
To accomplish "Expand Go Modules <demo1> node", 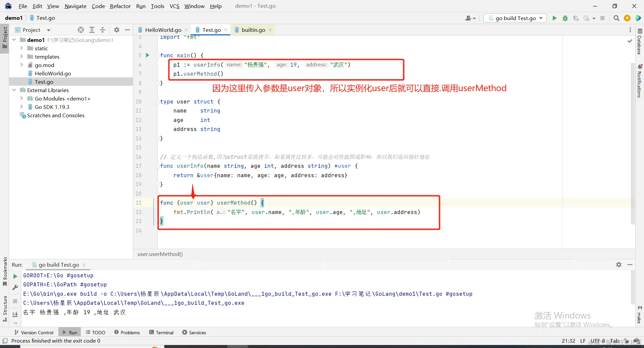I will [21, 98].
